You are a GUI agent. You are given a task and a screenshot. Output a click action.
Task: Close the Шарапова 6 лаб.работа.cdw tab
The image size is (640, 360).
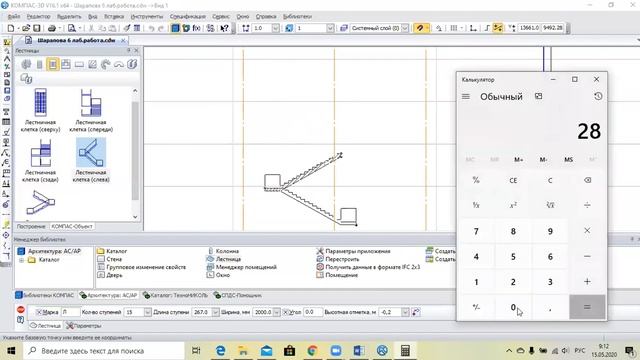point(123,40)
